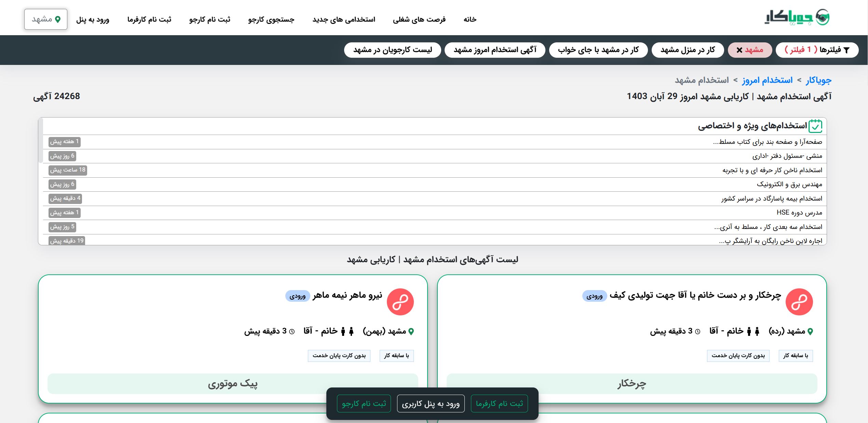Click the red logo of the چرخکار و بر دست ad
The width and height of the screenshot is (868, 423).
799,302
